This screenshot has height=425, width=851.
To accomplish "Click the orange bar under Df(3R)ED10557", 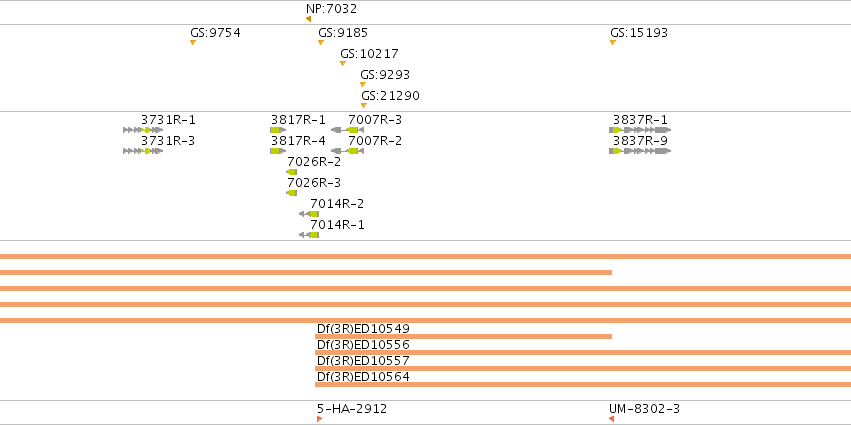I will point(583,369).
